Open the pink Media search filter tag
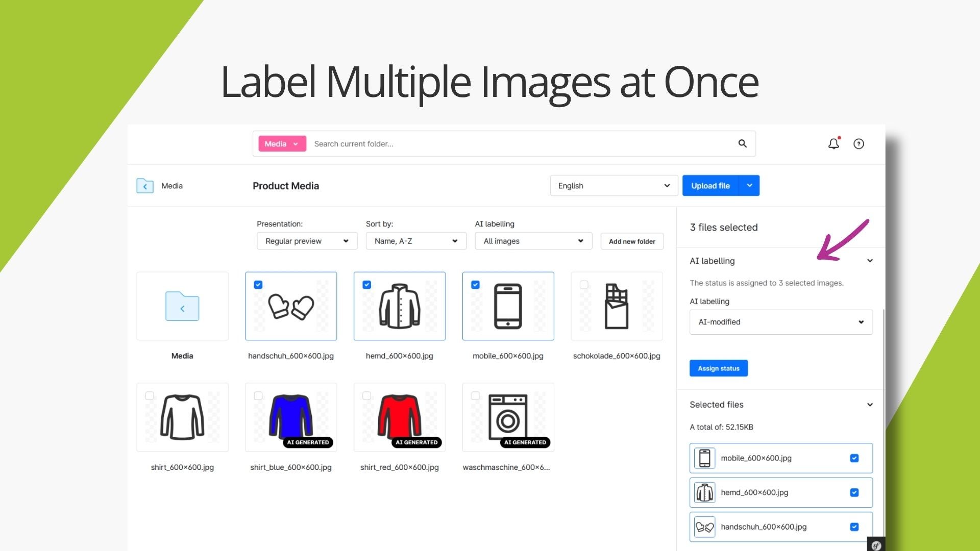Image resolution: width=980 pixels, height=551 pixels. coord(282,144)
